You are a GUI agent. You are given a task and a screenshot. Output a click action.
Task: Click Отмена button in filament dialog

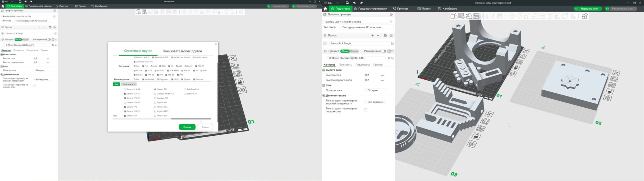point(205,127)
